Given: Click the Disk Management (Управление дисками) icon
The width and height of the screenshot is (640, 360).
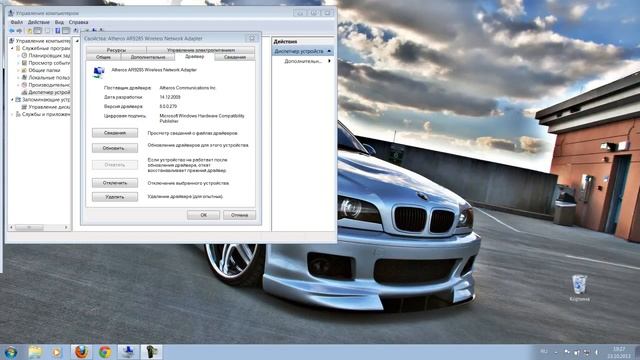Looking at the screenshot, I should point(24,107).
